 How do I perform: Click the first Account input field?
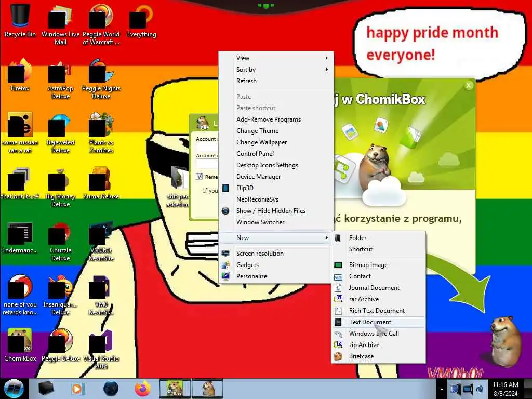[x=207, y=147]
